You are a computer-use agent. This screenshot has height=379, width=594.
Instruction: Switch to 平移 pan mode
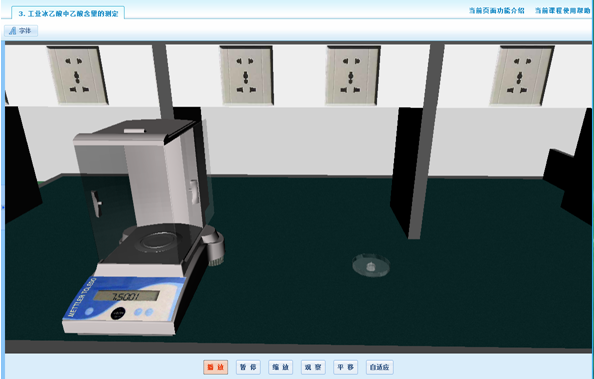tap(345, 367)
